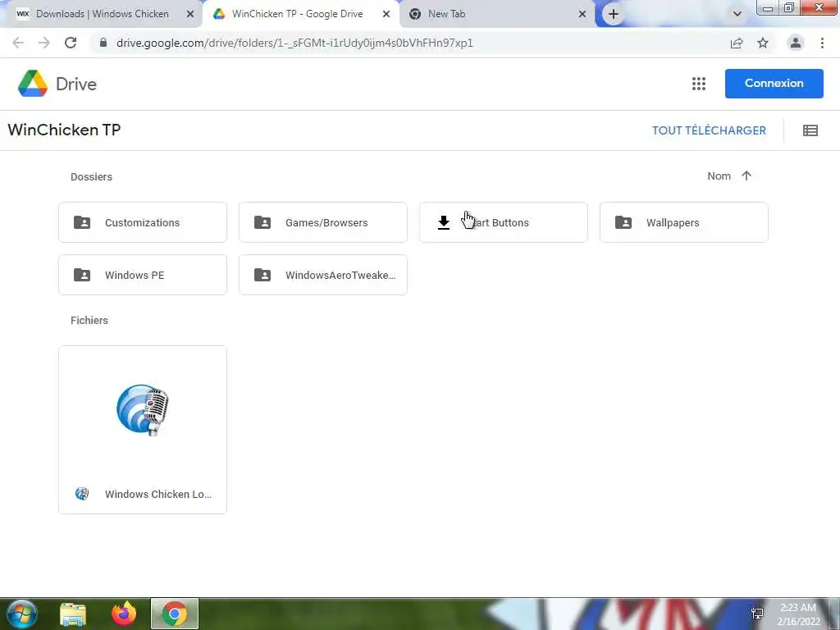Reload the page with the refresh icon
Image resolution: width=840 pixels, height=630 pixels.
[x=71, y=43]
